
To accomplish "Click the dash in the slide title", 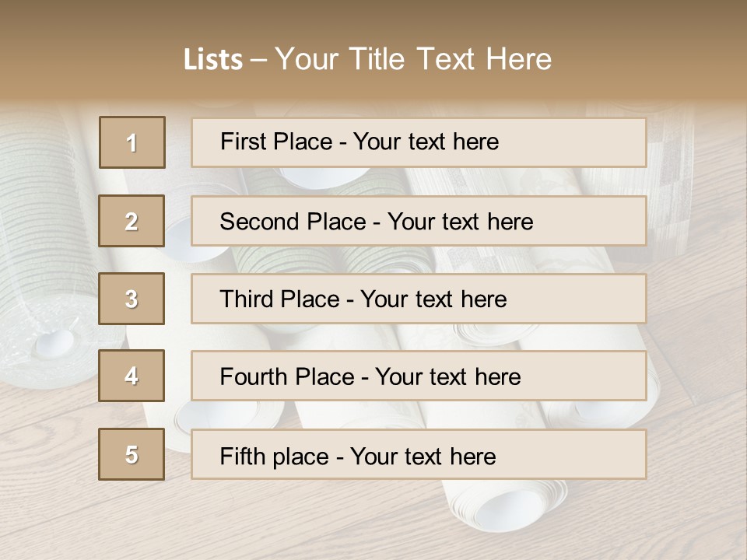I will click(259, 60).
